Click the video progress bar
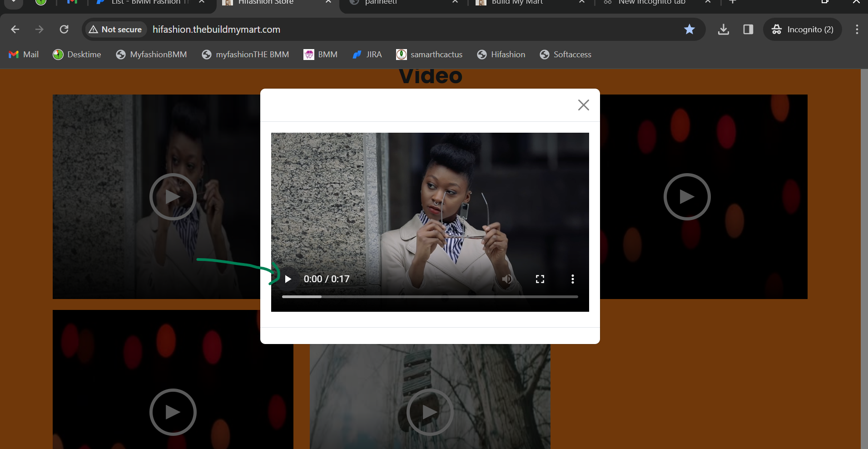The width and height of the screenshot is (868, 449). (430, 297)
